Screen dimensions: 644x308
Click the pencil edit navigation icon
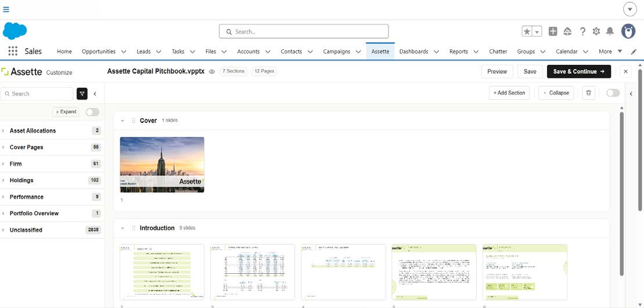point(634,52)
